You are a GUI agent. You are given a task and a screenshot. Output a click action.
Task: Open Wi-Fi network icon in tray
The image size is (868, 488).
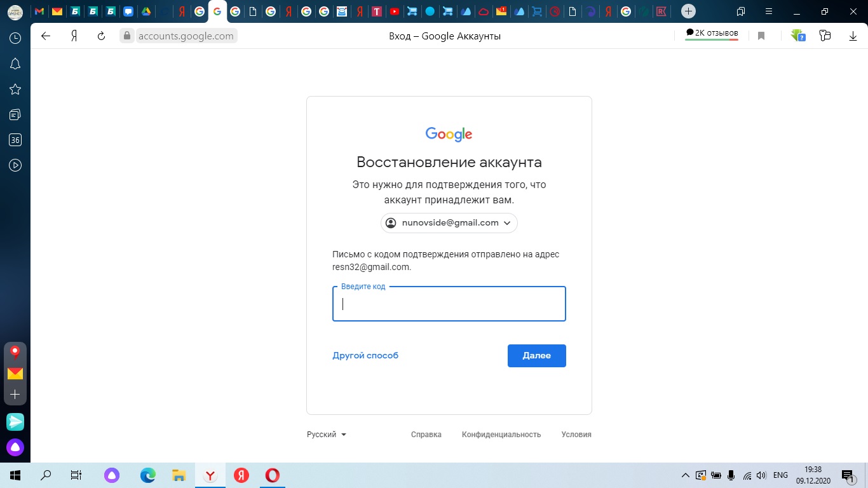[x=747, y=475]
